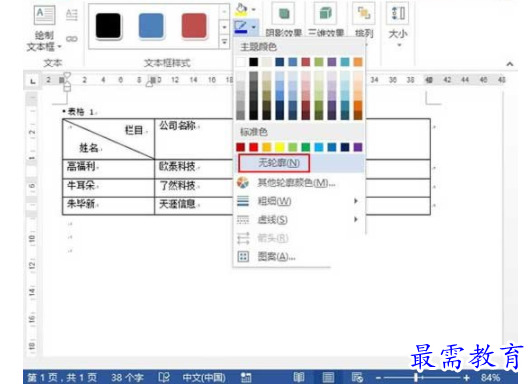Screen dimensions: 532x388
Task: Pick standard dark red color swatch
Action: [x=241, y=147]
